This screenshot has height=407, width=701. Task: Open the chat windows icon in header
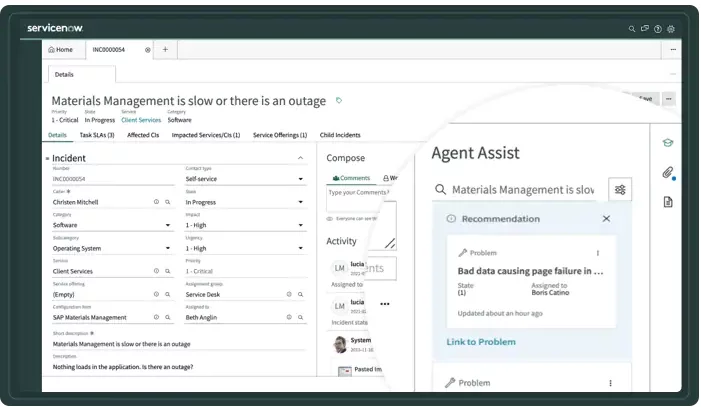click(645, 29)
